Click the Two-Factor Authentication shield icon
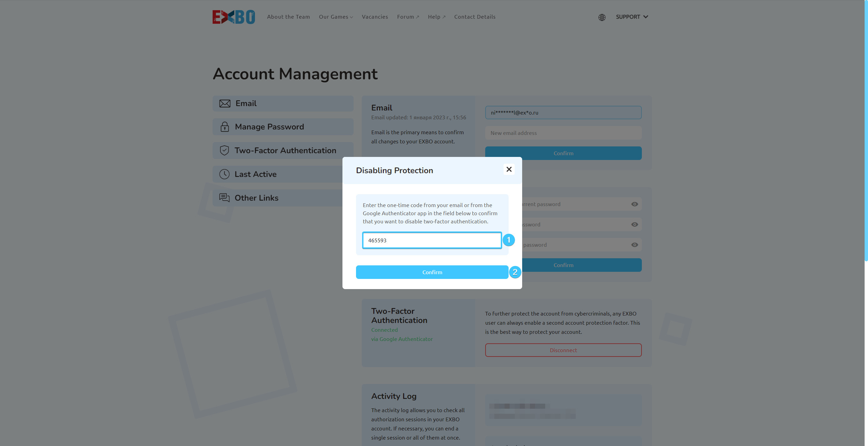 [x=224, y=150]
